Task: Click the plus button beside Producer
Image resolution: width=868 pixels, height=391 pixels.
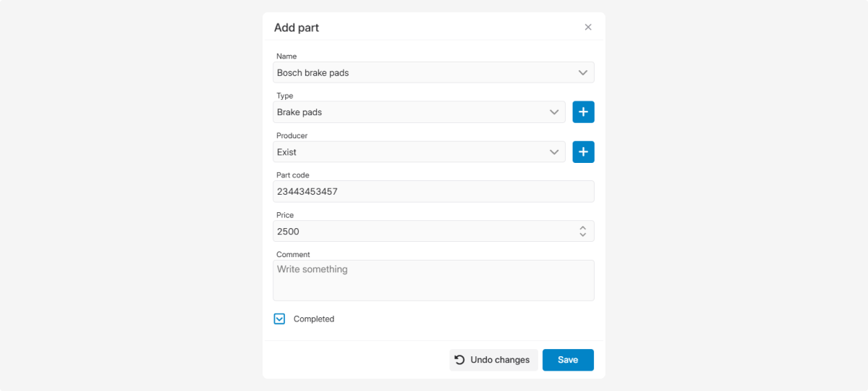Action: (x=583, y=152)
